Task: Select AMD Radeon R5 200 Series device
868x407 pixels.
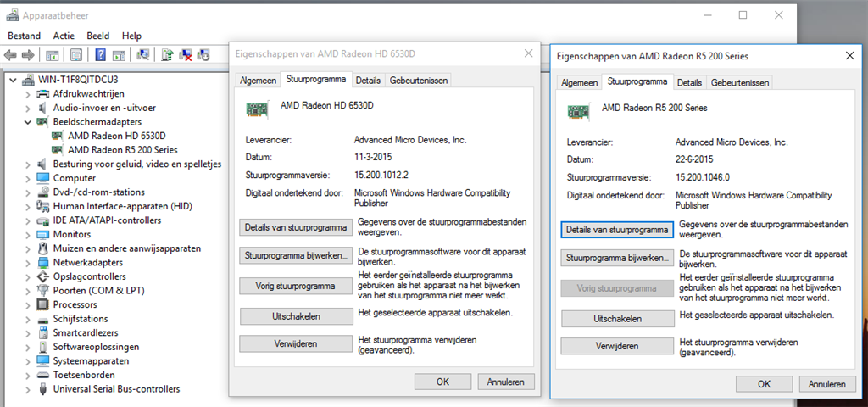Action: point(122,149)
